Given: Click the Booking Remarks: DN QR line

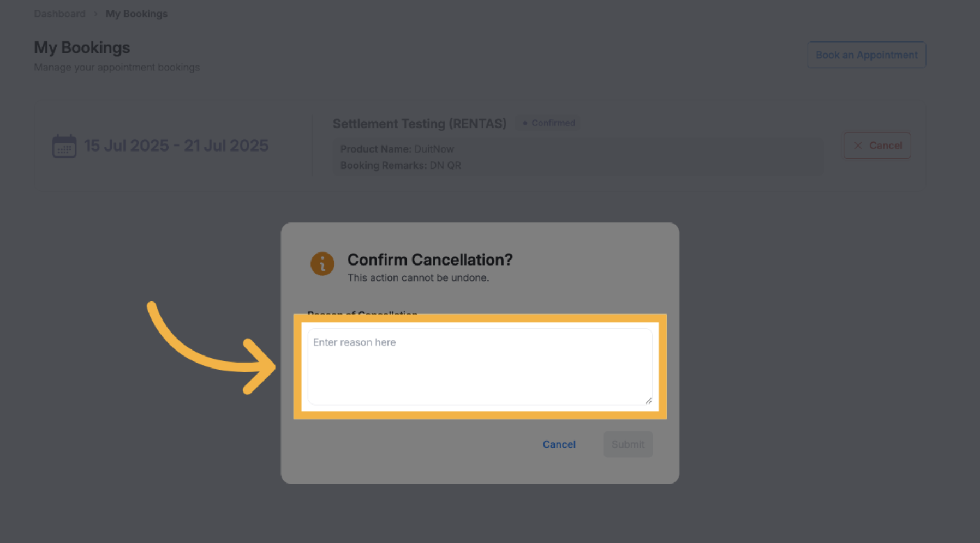Looking at the screenshot, I should coord(401,165).
